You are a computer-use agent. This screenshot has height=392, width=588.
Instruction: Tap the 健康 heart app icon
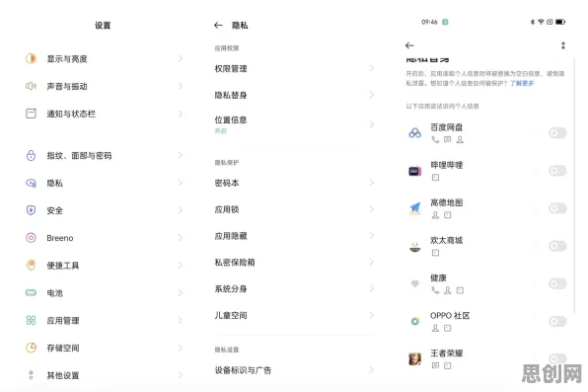414,283
